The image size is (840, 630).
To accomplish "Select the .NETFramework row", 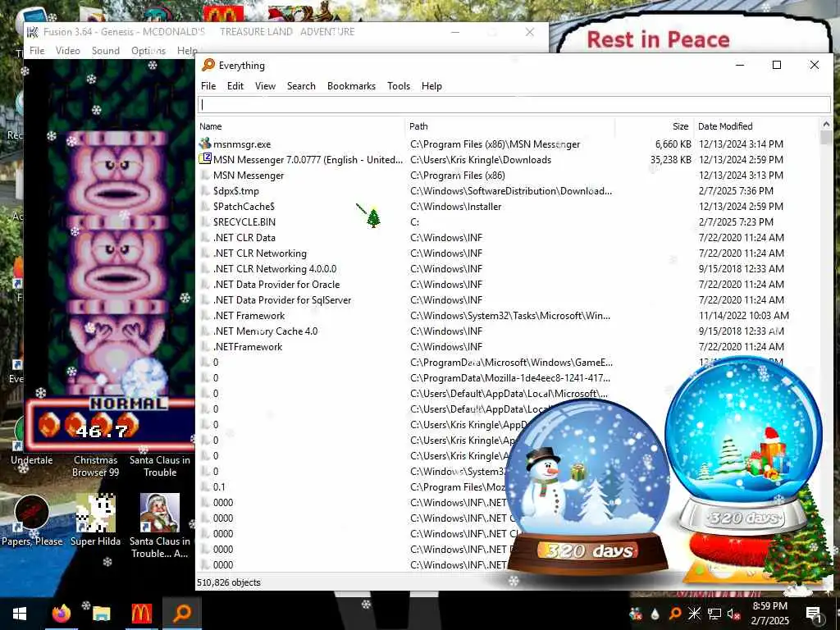I will 508,346.
